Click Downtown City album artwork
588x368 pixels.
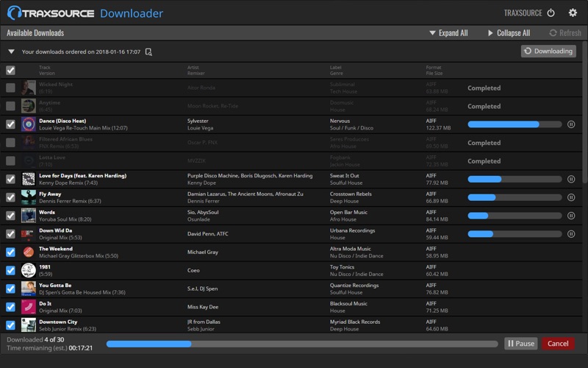coord(29,325)
